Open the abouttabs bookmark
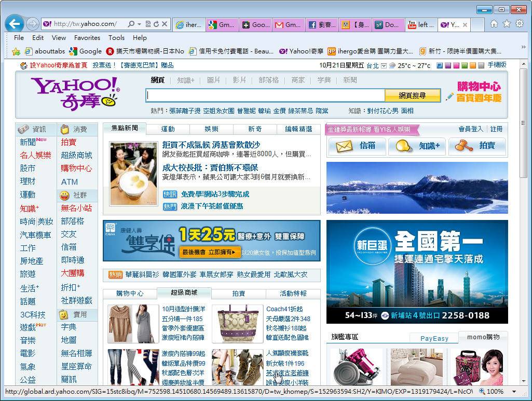Image resolution: width=532 pixels, height=401 pixels. [x=45, y=51]
